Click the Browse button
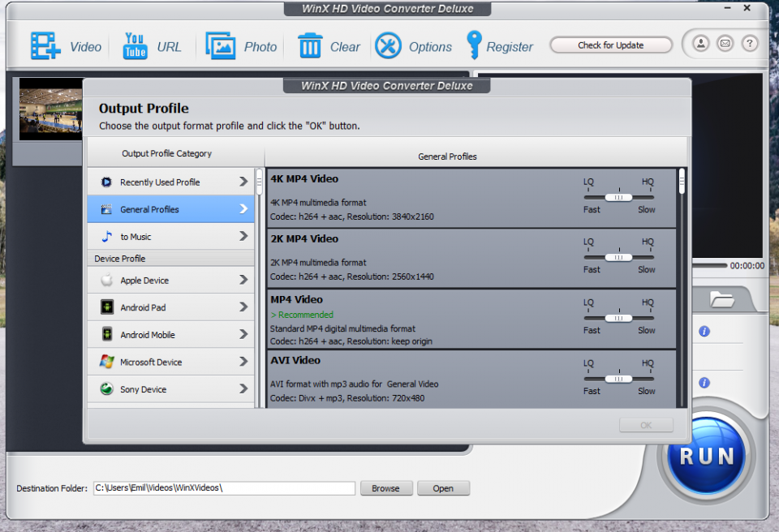This screenshot has width=779, height=532. pos(385,488)
